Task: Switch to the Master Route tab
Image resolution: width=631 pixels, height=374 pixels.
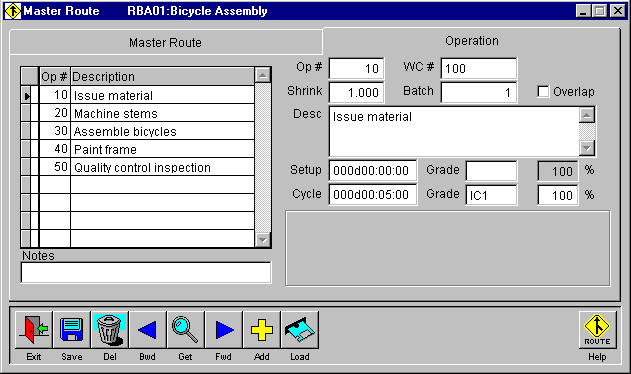Action: click(165, 42)
